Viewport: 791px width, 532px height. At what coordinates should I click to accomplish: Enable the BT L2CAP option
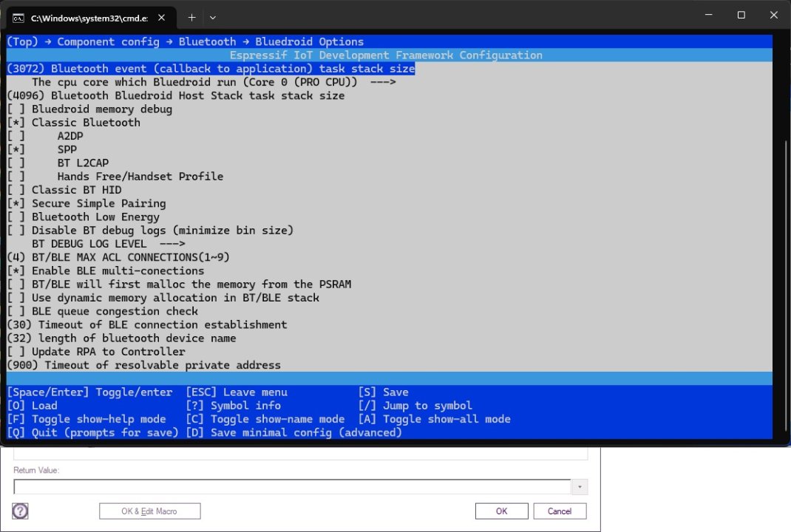(58, 163)
